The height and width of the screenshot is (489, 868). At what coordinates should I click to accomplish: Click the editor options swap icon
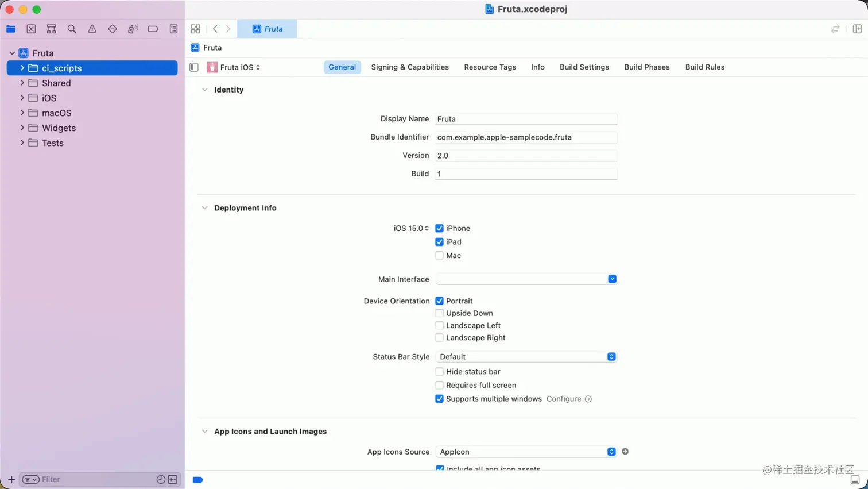point(835,29)
